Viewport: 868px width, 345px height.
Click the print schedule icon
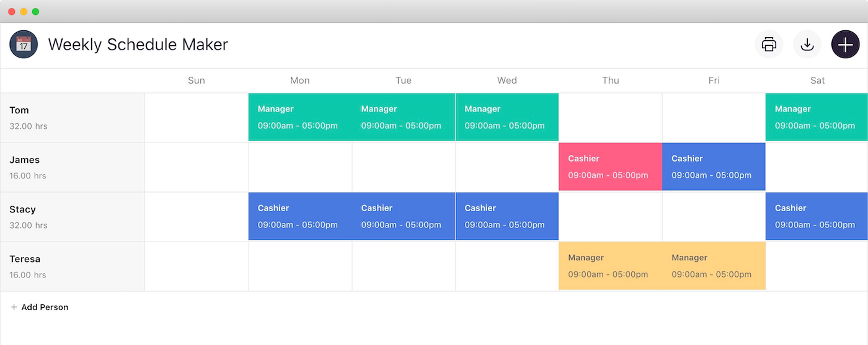tap(769, 45)
